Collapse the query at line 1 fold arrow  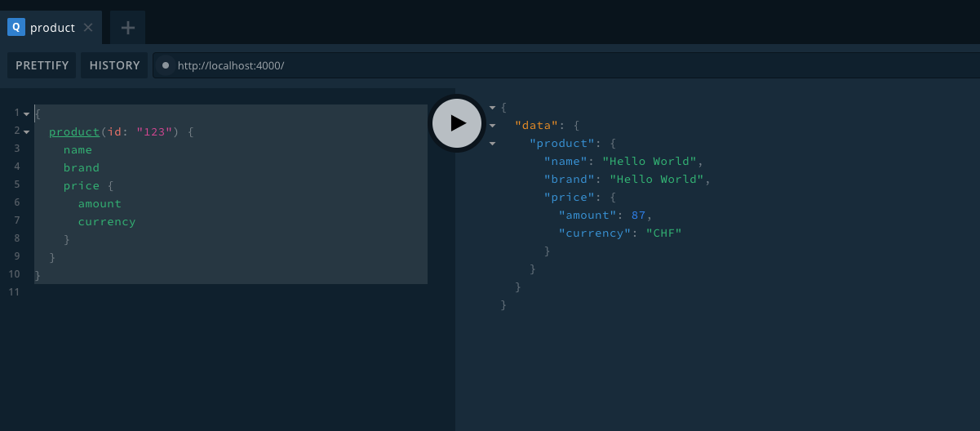coord(26,113)
